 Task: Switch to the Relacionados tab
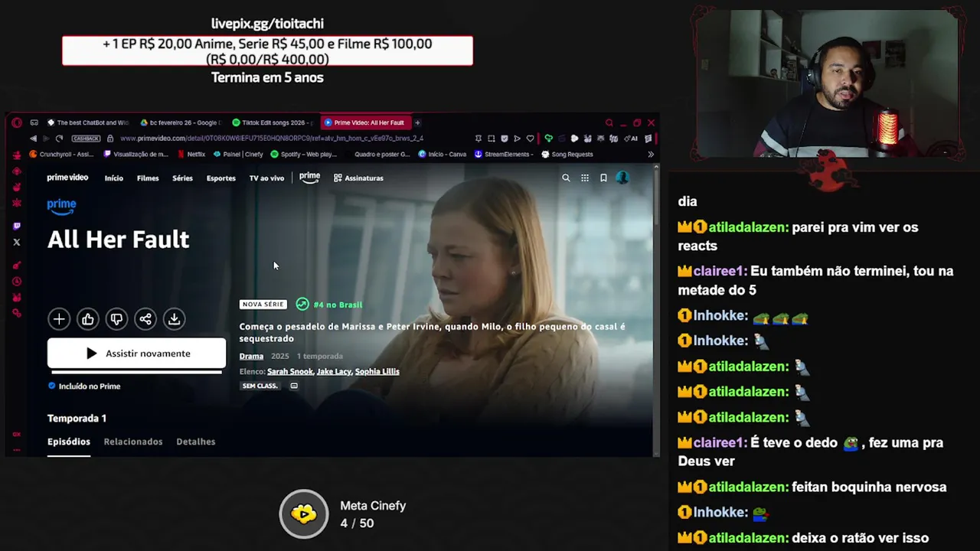pyautogui.click(x=133, y=442)
